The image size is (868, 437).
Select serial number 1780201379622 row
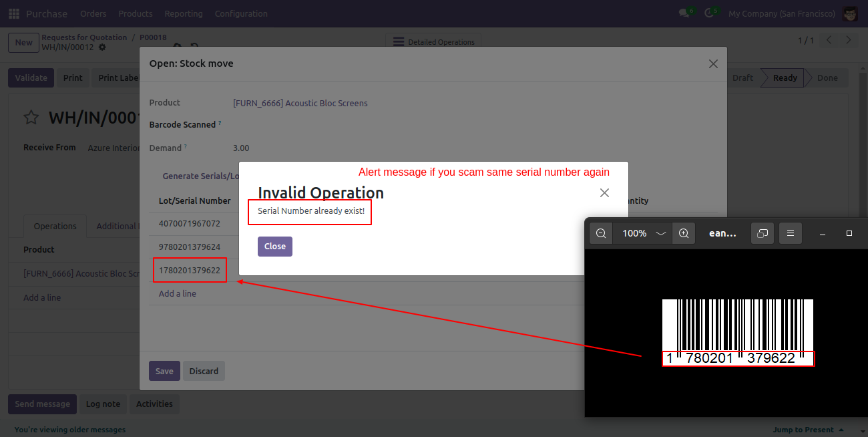tap(190, 270)
